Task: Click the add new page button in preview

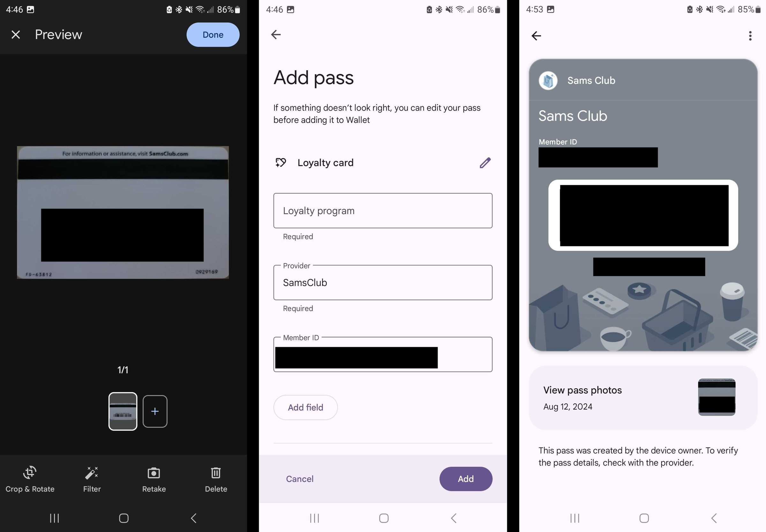Action: coord(155,410)
